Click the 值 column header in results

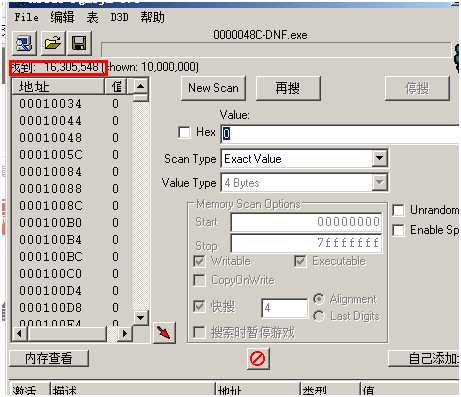tap(116, 87)
